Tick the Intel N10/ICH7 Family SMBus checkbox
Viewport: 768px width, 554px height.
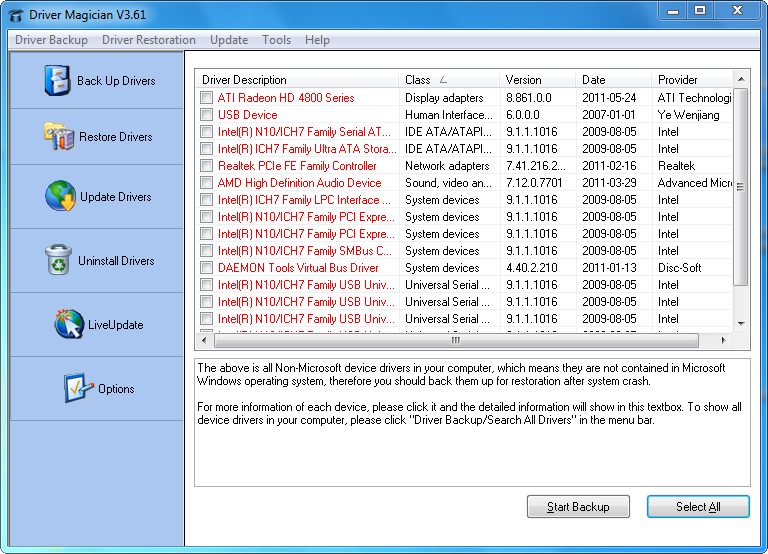[x=207, y=251]
